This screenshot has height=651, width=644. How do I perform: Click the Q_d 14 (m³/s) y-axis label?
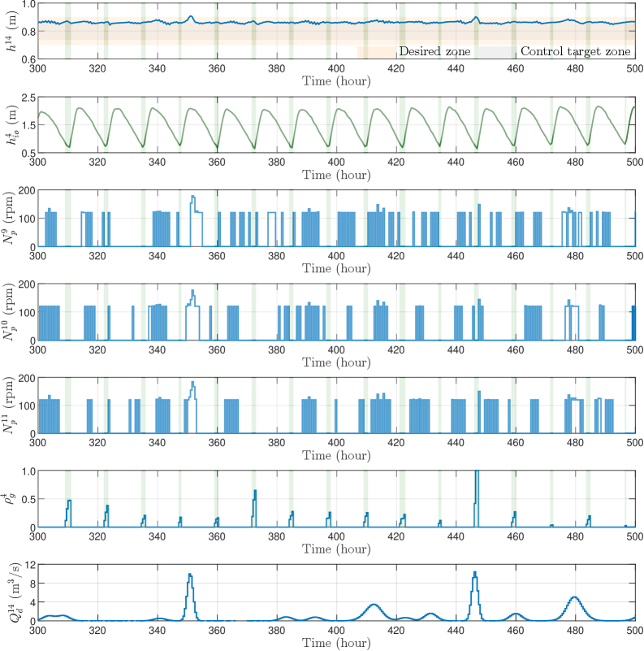pyautogui.click(x=14, y=592)
